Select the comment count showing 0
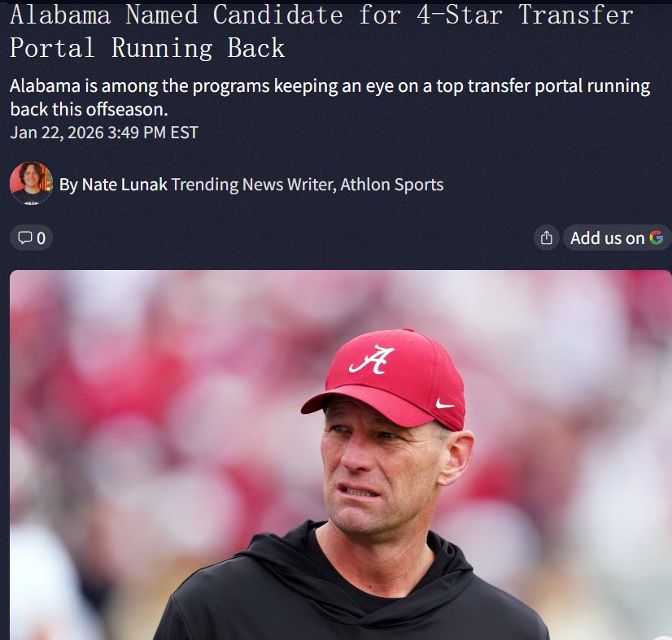The image size is (672, 640). click(x=41, y=237)
